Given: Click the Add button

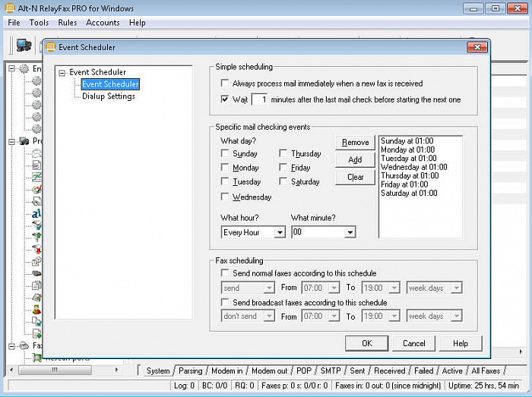Looking at the screenshot, I should coord(355,159).
